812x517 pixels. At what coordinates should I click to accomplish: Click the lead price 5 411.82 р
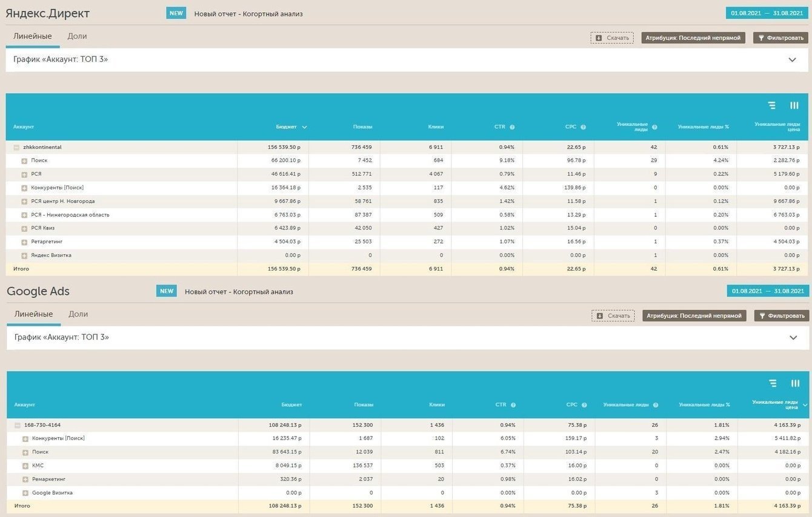point(786,438)
